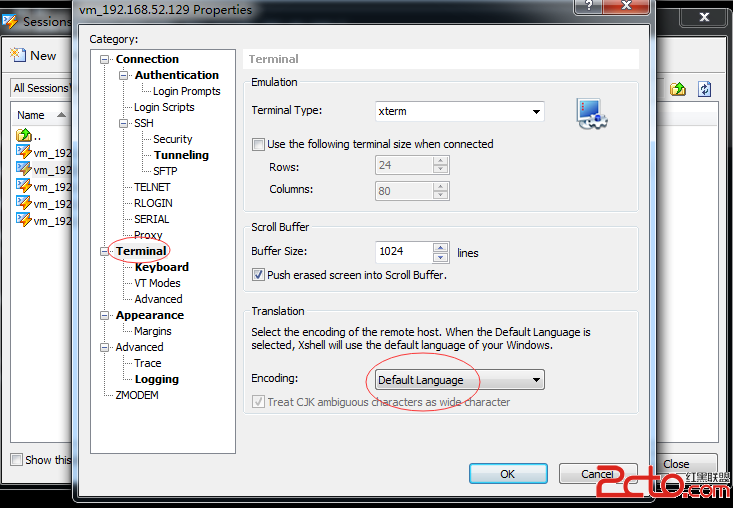Screen dimensions: 733x508
Task: Select Authentication category
Action: point(177,75)
